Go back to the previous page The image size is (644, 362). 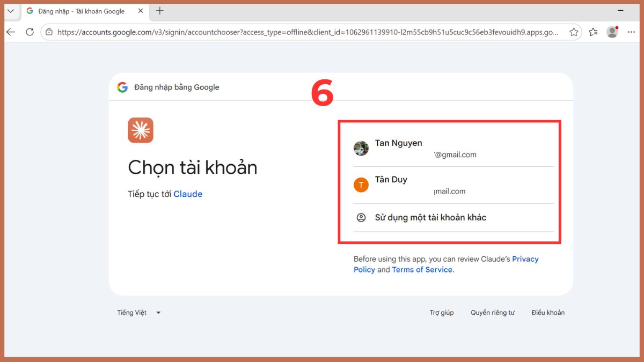tap(11, 32)
